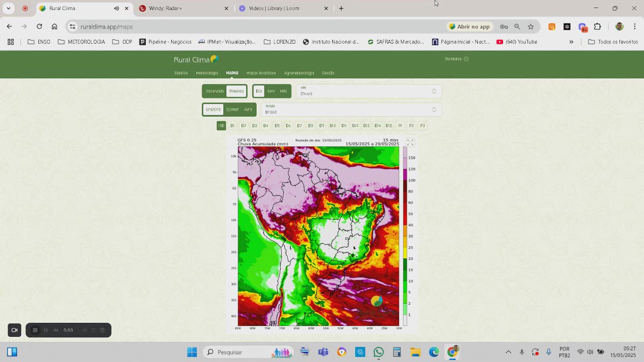The width and height of the screenshot is (644, 362).
Task: Open WhatsApp from the taskbar
Action: click(x=378, y=352)
